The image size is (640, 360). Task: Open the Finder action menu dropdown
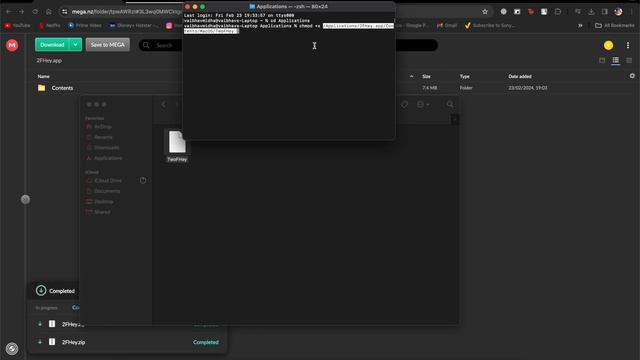point(422,104)
